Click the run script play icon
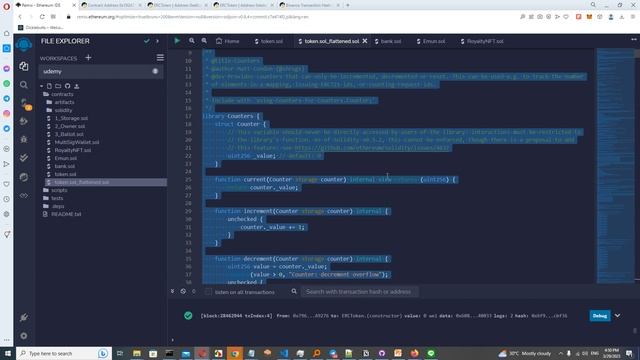 pyautogui.click(x=177, y=41)
